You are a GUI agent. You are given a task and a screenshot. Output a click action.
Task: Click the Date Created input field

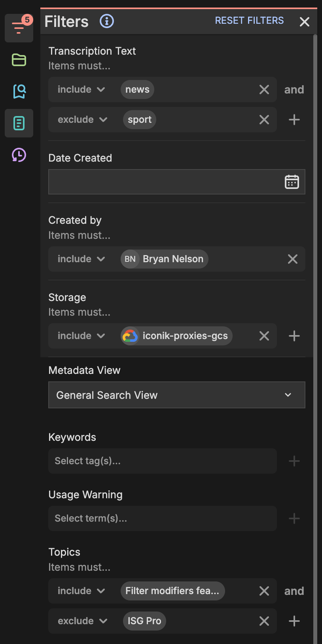[177, 182]
